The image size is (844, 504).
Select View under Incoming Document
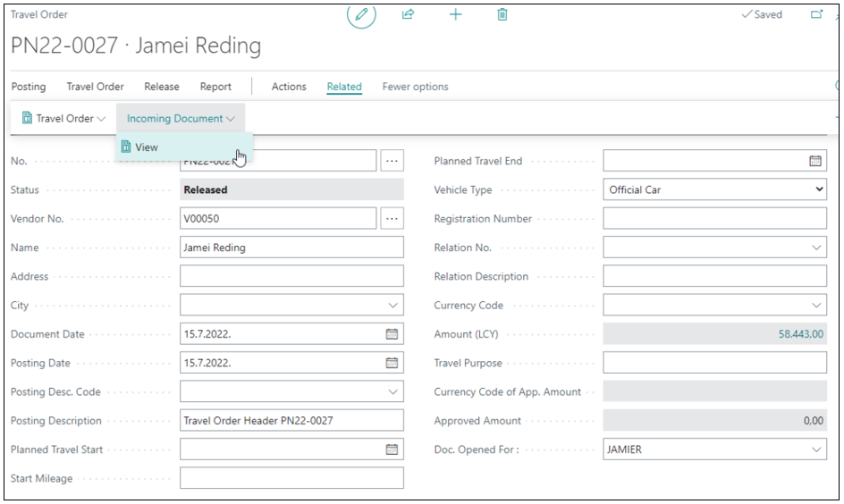pos(184,147)
